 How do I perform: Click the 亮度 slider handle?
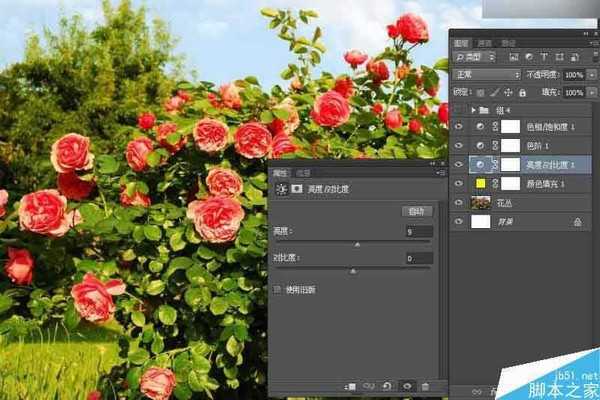click(x=358, y=243)
